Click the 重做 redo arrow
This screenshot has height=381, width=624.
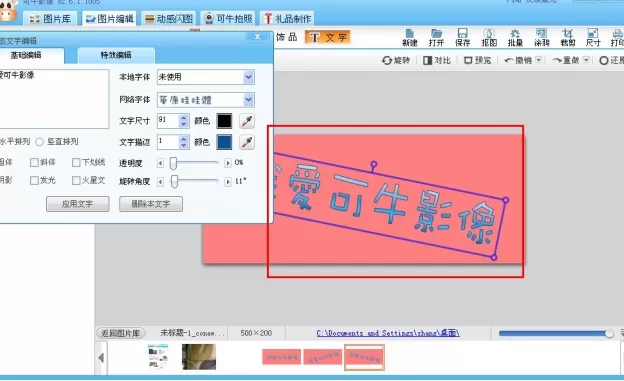[x=566, y=60]
